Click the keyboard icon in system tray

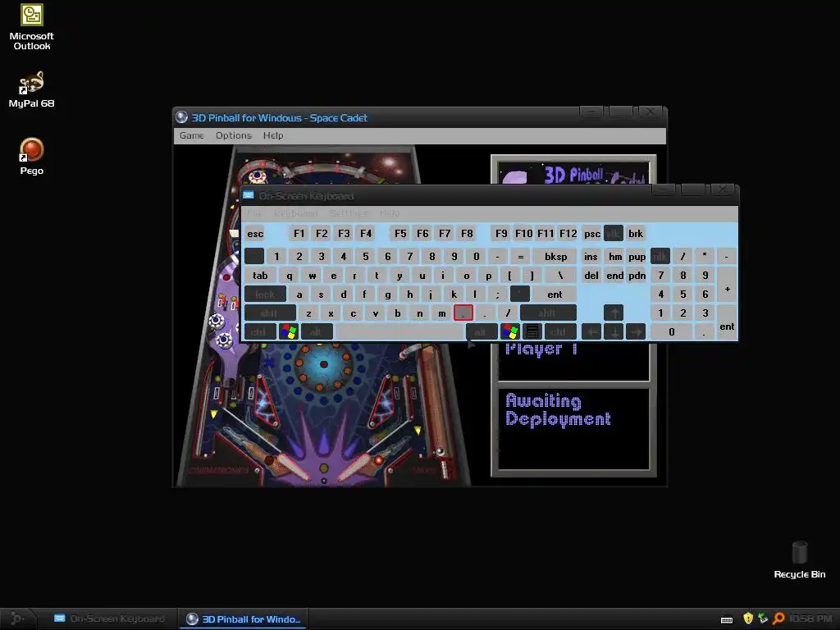(x=727, y=619)
